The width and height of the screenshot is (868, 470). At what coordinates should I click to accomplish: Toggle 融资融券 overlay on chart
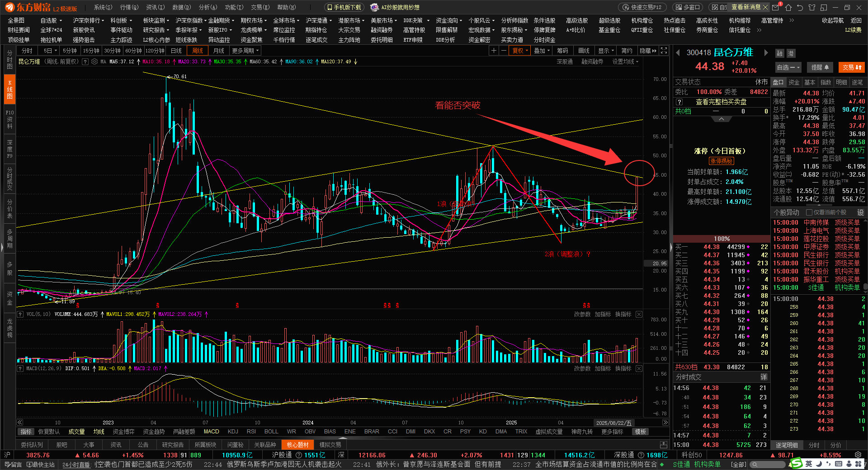tap(592, 62)
